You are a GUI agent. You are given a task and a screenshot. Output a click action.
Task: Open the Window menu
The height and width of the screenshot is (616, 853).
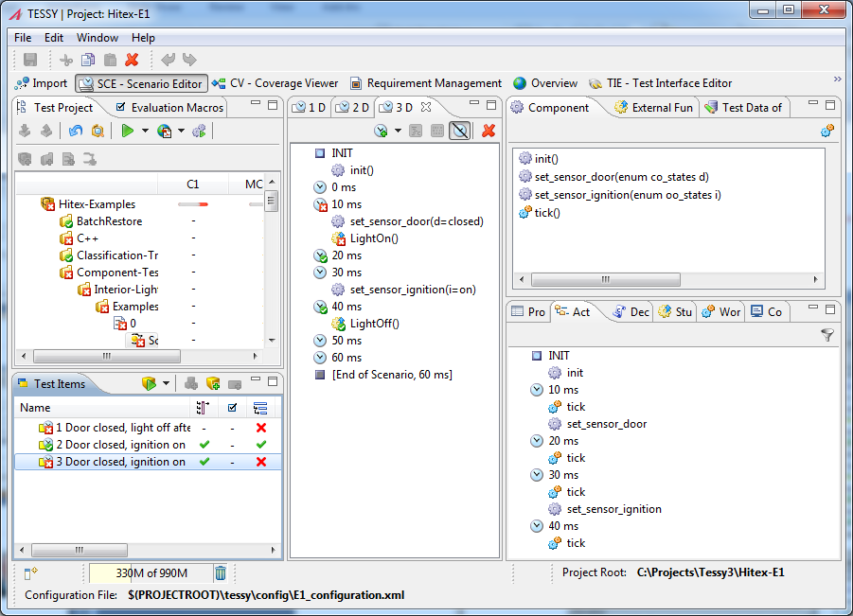tap(98, 38)
